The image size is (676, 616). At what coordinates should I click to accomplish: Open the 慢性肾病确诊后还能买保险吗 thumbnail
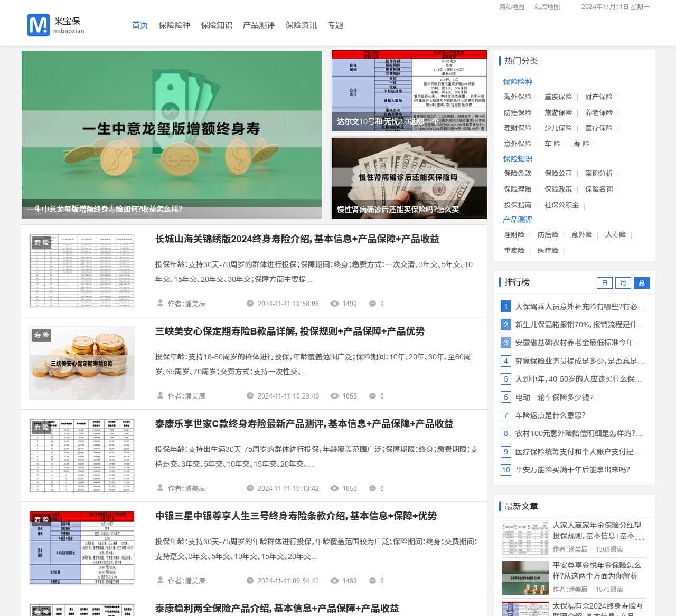(409, 178)
